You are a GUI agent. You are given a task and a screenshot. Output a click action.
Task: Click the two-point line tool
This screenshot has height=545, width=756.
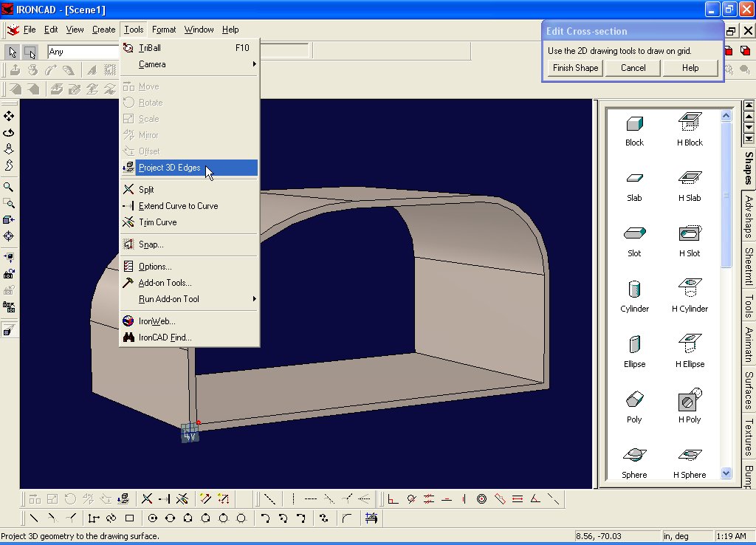point(34,518)
